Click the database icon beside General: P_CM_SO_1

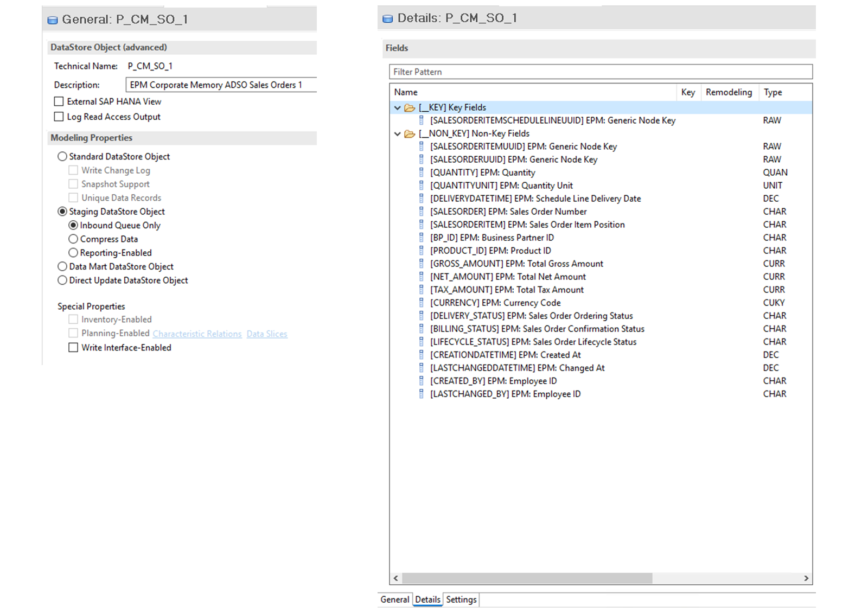point(53,20)
